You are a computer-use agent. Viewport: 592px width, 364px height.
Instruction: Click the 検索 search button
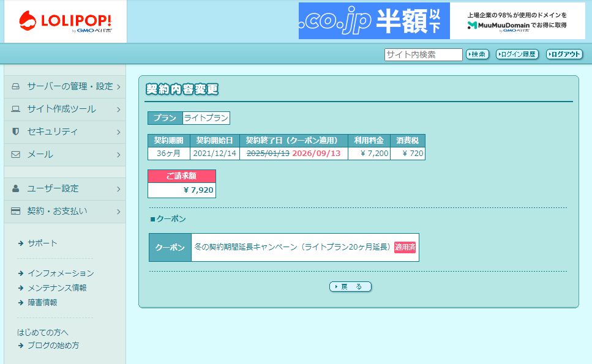click(x=478, y=54)
